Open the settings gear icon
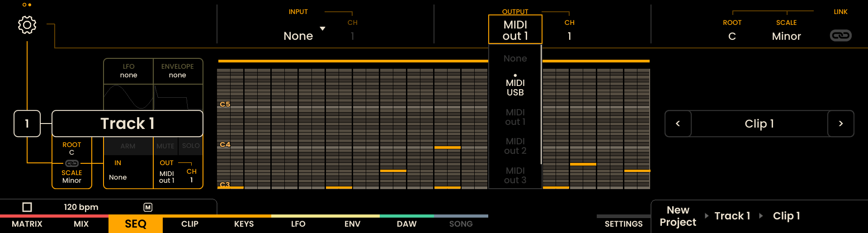 [x=27, y=25]
